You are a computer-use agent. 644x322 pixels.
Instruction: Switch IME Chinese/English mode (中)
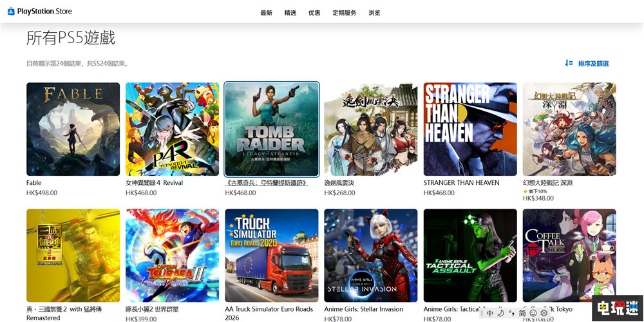(x=490, y=313)
